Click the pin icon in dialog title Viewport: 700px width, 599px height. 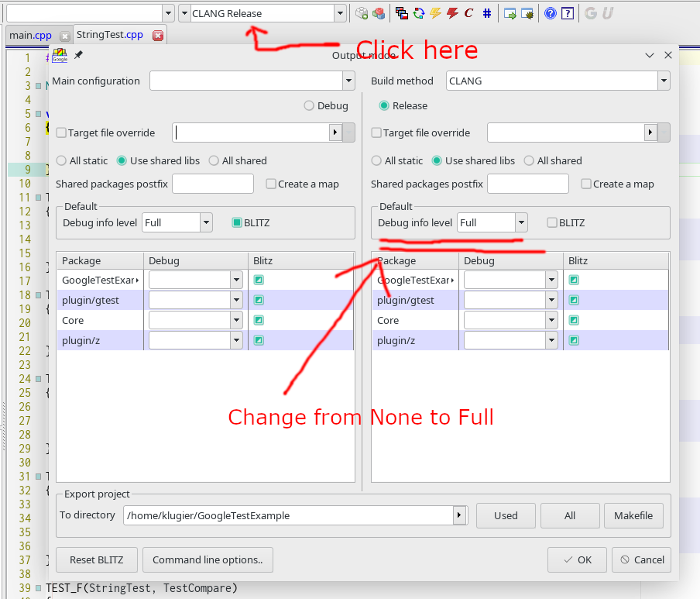coord(78,55)
